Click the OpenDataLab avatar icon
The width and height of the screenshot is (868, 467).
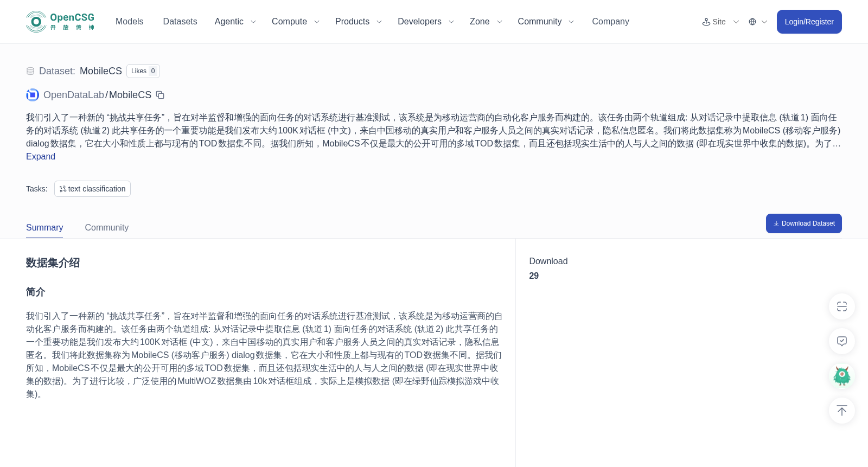[x=33, y=95]
